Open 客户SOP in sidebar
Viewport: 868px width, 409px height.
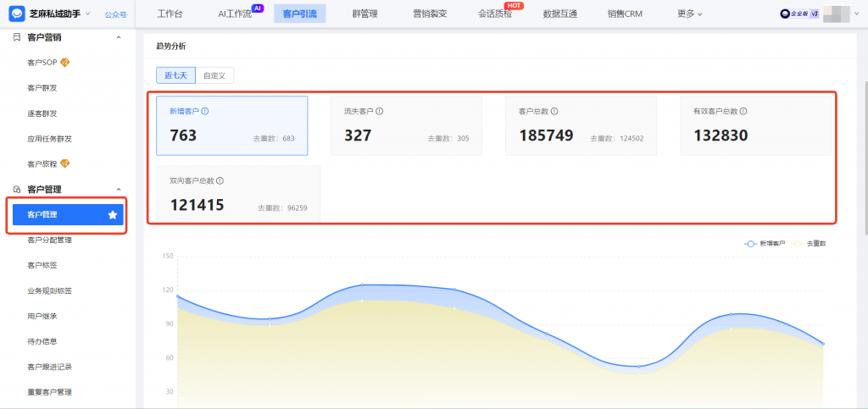(42, 63)
